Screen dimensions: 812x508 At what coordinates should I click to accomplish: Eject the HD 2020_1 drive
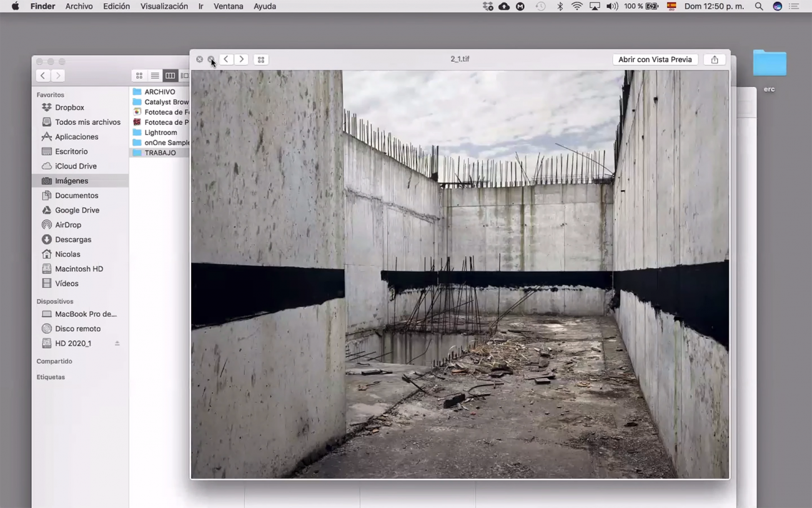(117, 344)
